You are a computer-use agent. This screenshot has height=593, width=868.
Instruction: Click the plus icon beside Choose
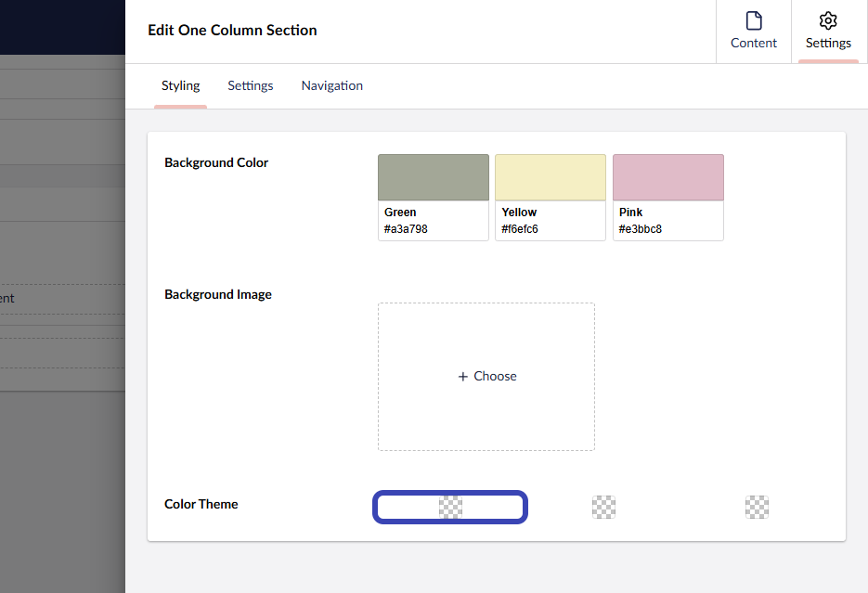462,377
